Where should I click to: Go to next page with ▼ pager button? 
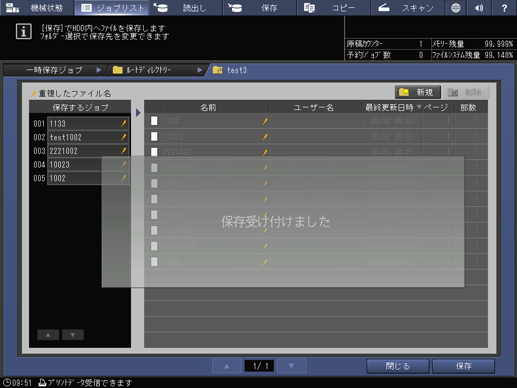291,366
